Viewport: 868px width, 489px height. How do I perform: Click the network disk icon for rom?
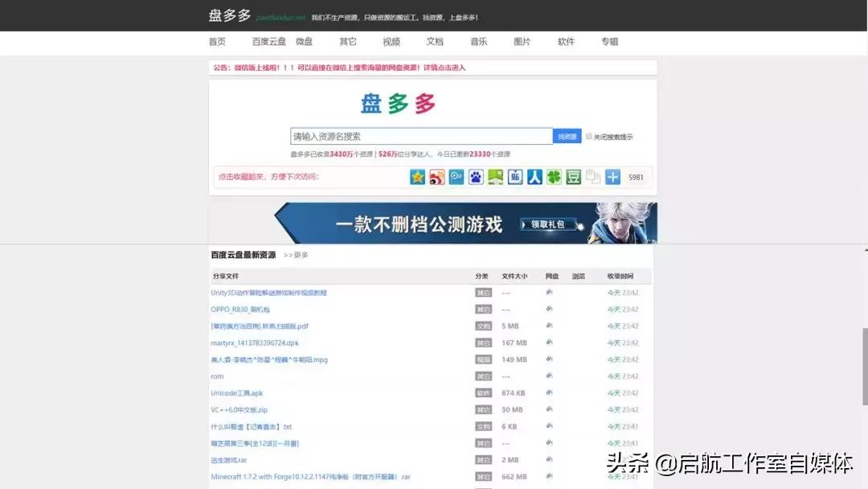tap(549, 376)
